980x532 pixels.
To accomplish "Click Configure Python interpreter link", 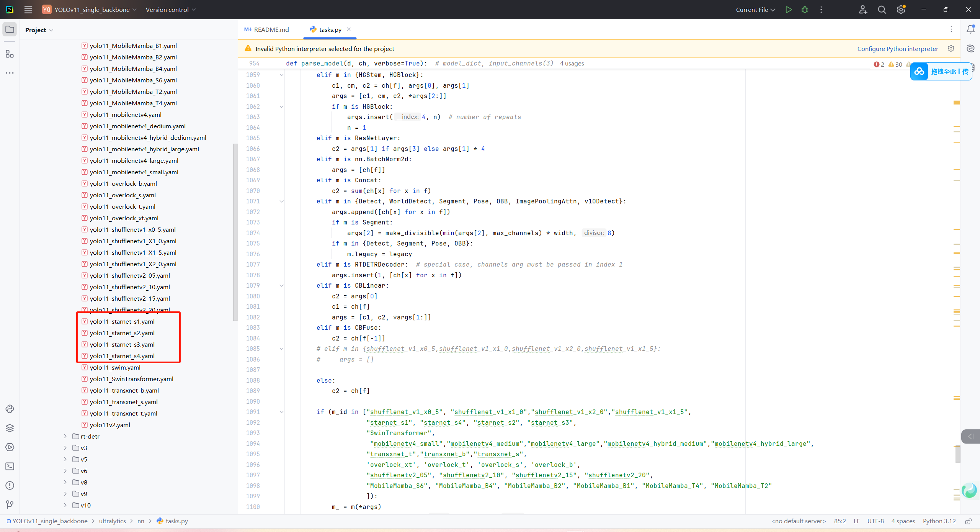I will pos(897,49).
